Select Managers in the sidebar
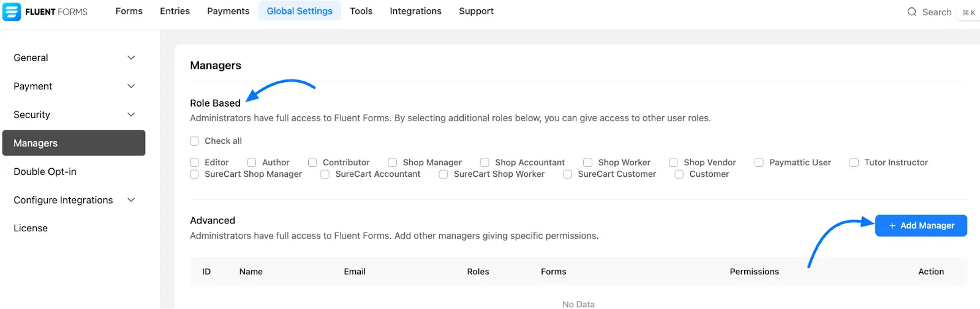The image size is (980, 309). click(73, 143)
